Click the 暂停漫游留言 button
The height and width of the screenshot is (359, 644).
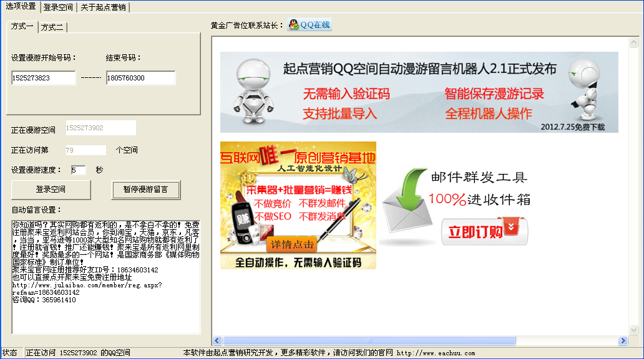tap(145, 189)
